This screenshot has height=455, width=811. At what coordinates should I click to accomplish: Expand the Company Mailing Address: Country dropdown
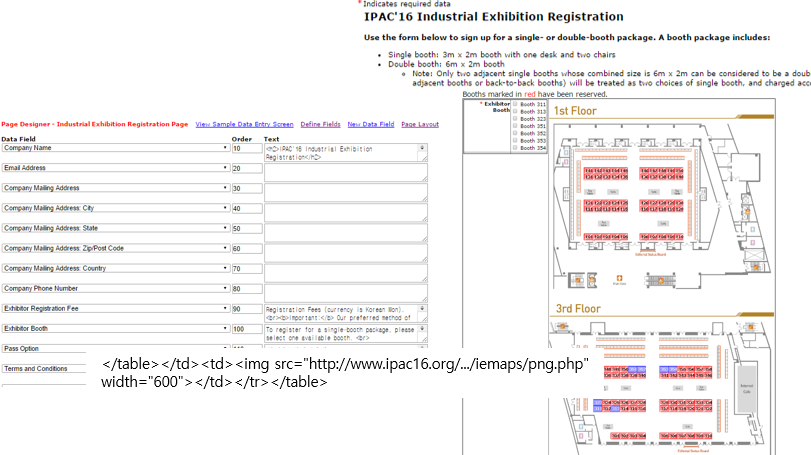[x=115, y=269]
